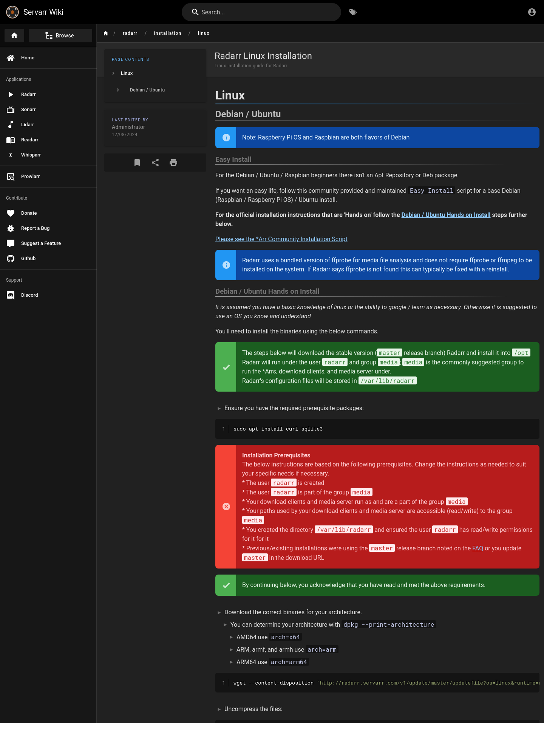This screenshot has width=544, height=756.
Task: Expand Linux in page contents
Action: [113, 73]
